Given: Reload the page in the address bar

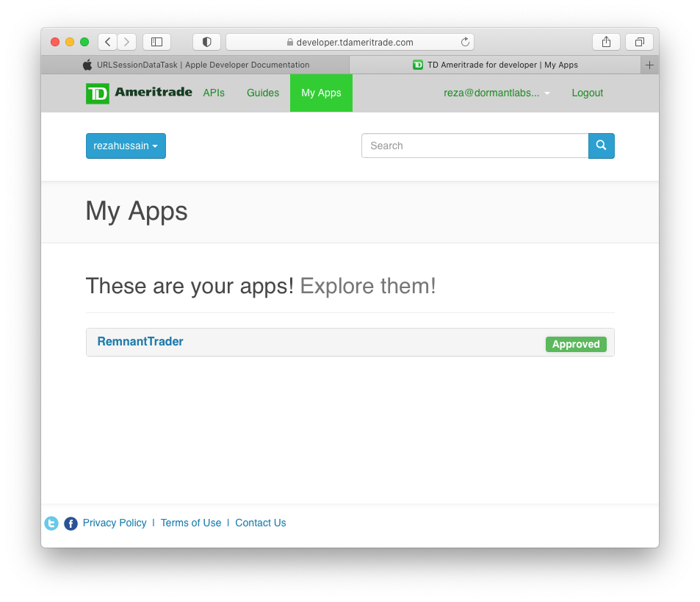Looking at the screenshot, I should 465,42.
